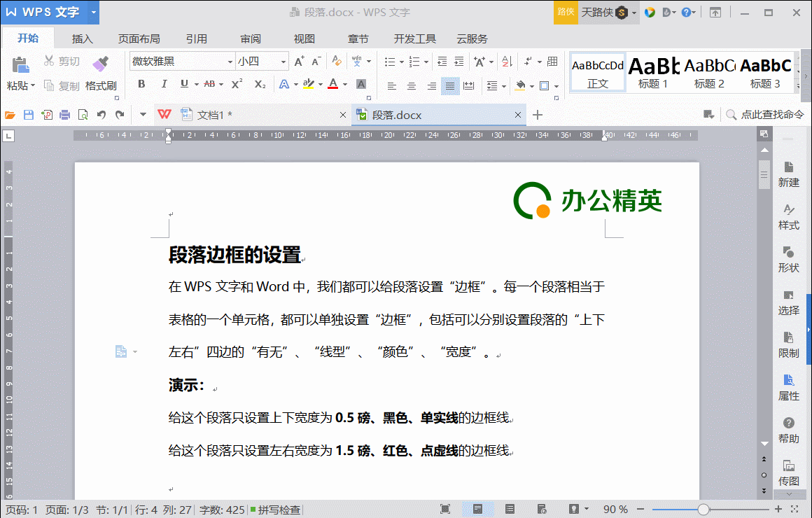
Task: Activate the Format Painter (格式刷)
Action: [x=101, y=73]
